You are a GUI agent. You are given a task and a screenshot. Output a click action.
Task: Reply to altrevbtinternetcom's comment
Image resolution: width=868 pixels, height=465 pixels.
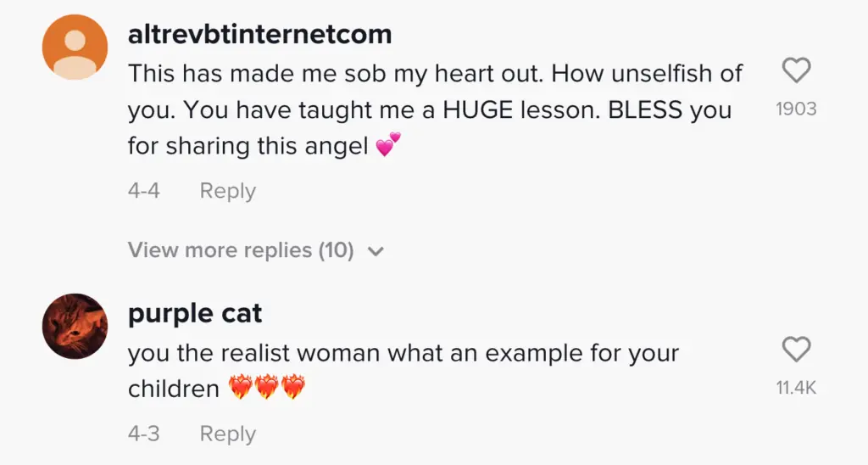pyautogui.click(x=227, y=191)
